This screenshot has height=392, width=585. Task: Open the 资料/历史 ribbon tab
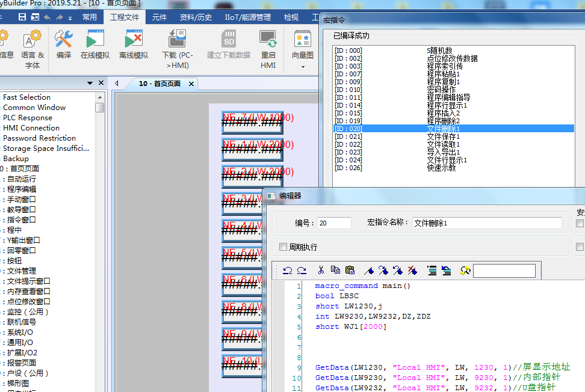[196, 17]
